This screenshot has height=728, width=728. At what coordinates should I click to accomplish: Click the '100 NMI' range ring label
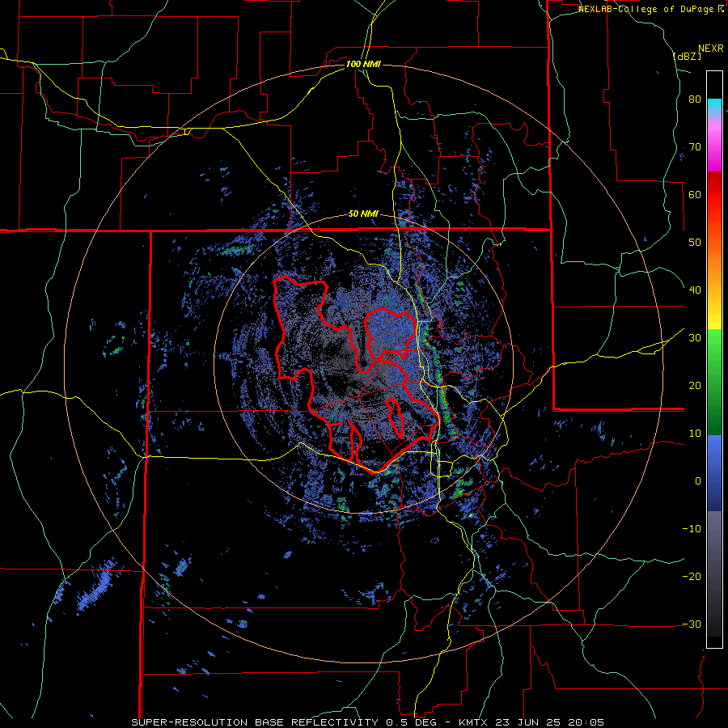pyautogui.click(x=363, y=64)
